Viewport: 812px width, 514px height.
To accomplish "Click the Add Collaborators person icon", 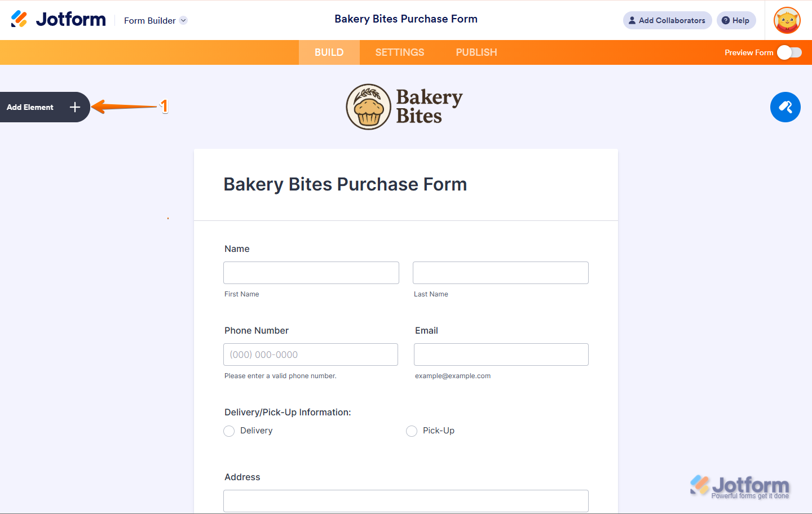I will (x=632, y=20).
